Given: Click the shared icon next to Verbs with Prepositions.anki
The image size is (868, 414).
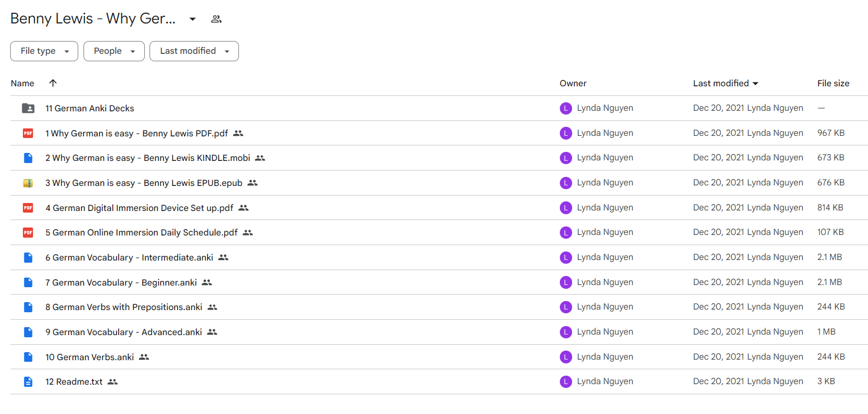Looking at the screenshot, I should tap(212, 307).
